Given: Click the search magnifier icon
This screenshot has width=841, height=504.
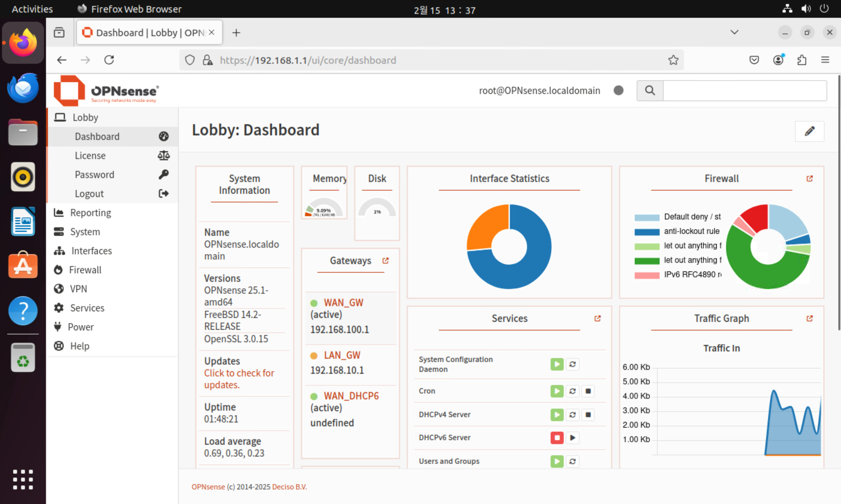Looking at the screenshot, I should pyautogui.click(x=649, y=91).
